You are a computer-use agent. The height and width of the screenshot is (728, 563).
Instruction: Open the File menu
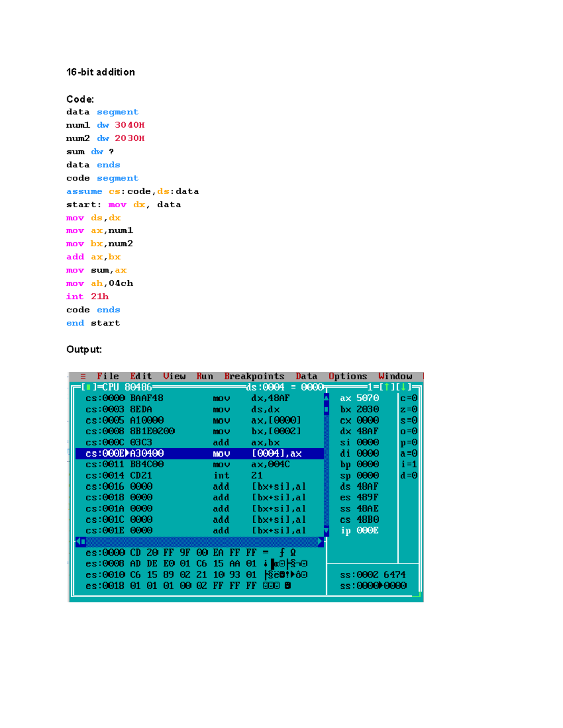coord(108,376)
